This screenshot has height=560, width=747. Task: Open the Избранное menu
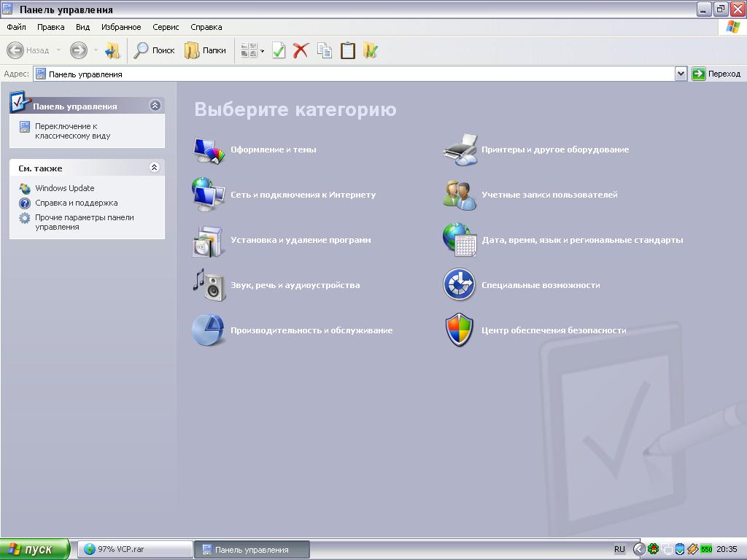[121, 27]
